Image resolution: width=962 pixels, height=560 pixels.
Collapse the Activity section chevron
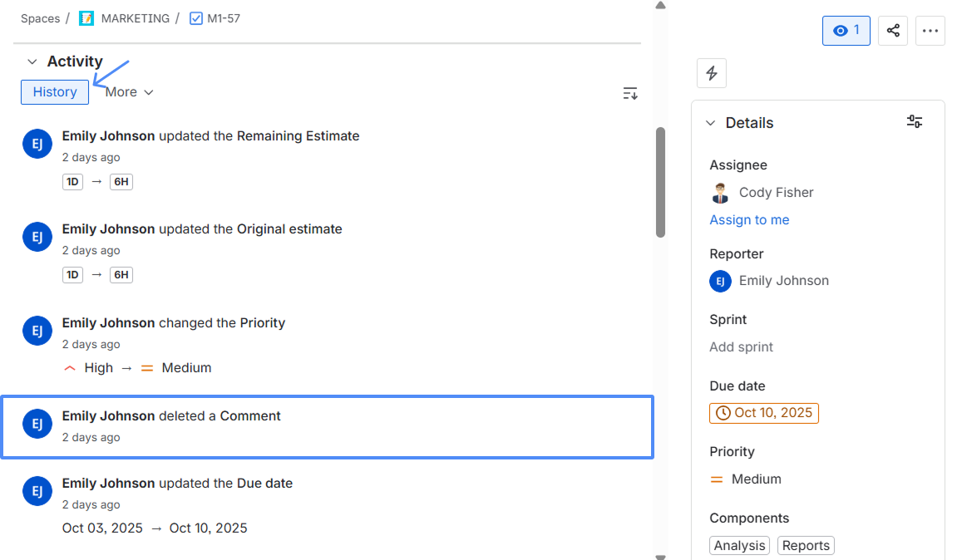32,61
